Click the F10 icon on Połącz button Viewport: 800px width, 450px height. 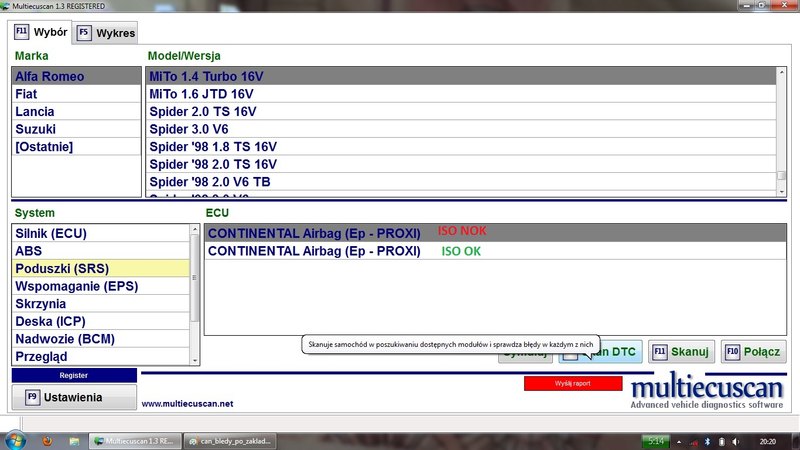click(732, 352)
